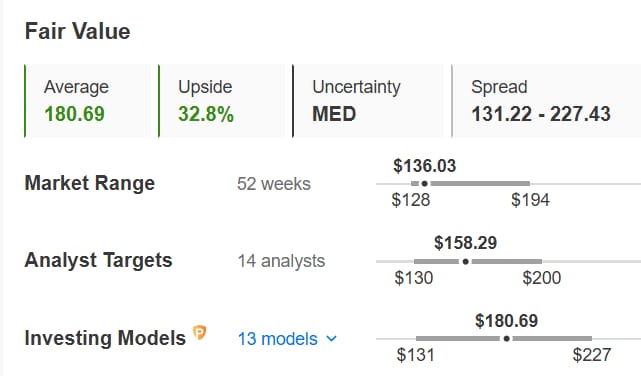Select the Upside 32.8% card
The height and width of the screenshot is (376, 641).
[221, 101]
